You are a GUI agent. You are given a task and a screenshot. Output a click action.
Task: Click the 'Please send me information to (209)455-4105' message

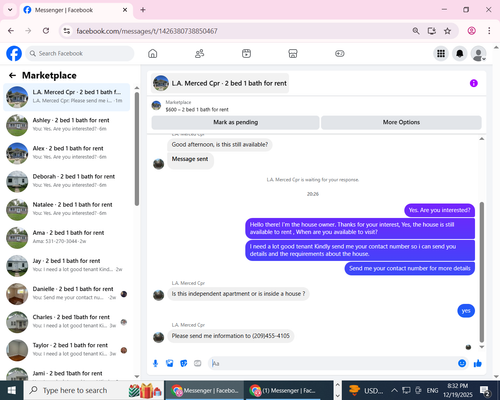[x=230, y=336]
